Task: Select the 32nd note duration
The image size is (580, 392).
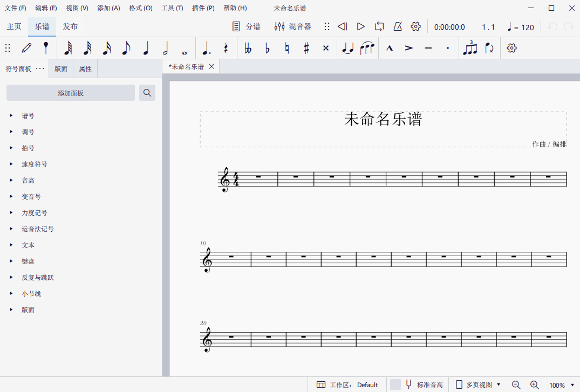Action: pos(87,48)
